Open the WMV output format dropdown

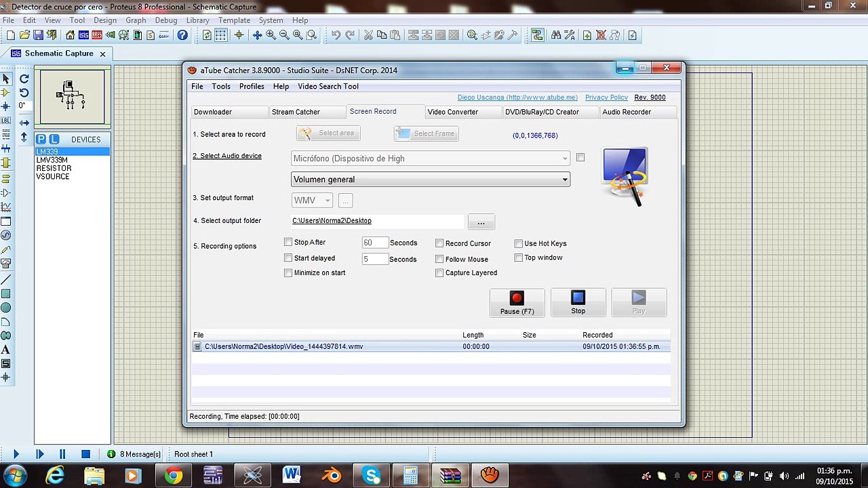(312, 201)
